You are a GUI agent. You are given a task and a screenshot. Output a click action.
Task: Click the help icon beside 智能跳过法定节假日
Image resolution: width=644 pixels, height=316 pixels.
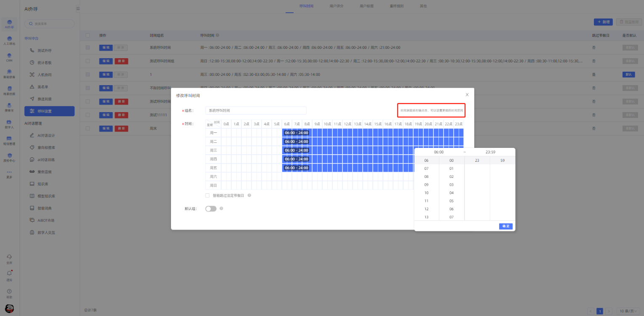coord(249,195)
